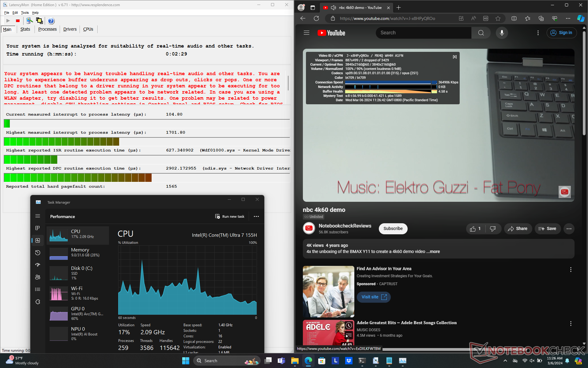Click the YouTube search field
588x368 pixels.
pos(424,33)
